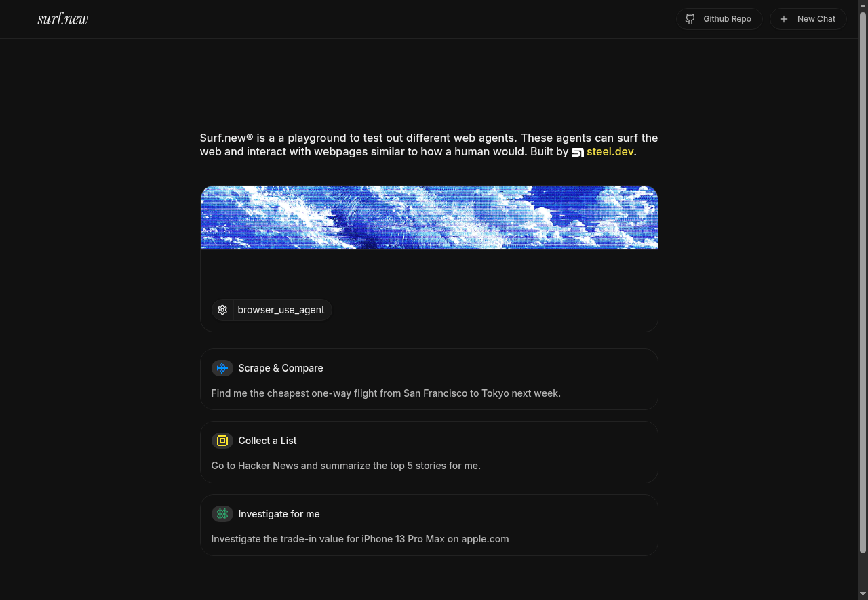The width and height of the screenshot is (868, 600).
Task: Go to the surf.new home logo
Action: tap(63, 19)
